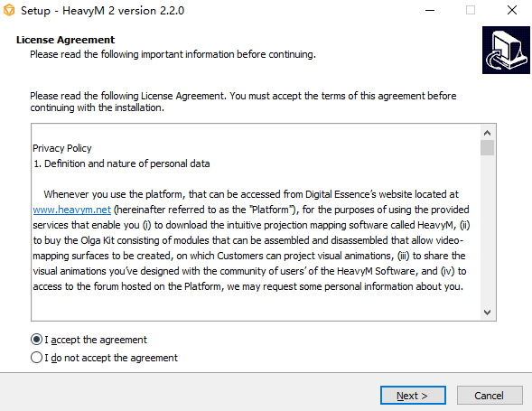Continue with the Next button
532x411 pixels.
[x=413, y=396]
